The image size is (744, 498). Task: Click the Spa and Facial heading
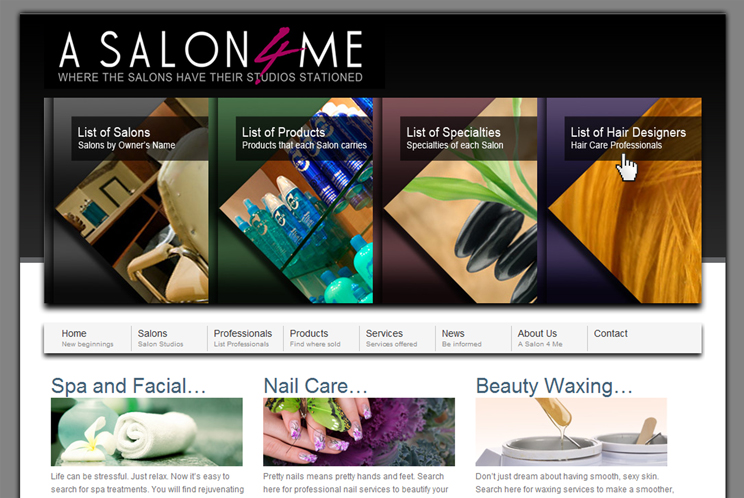[129, 386]
